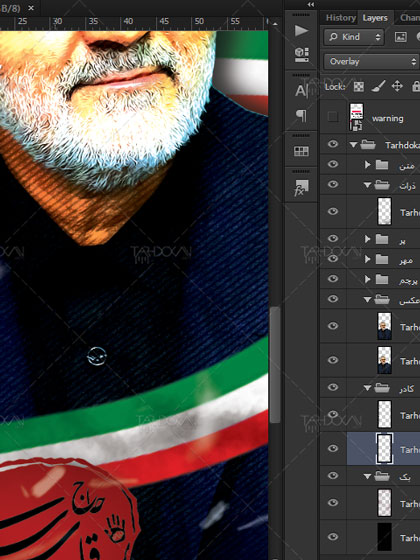
Task: Hide the مهر group
Action: pos(333,258)
